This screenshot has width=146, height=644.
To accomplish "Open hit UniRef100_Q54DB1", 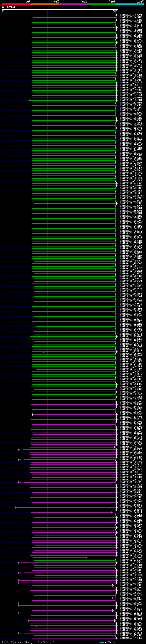I will click(x=131, y=37).
